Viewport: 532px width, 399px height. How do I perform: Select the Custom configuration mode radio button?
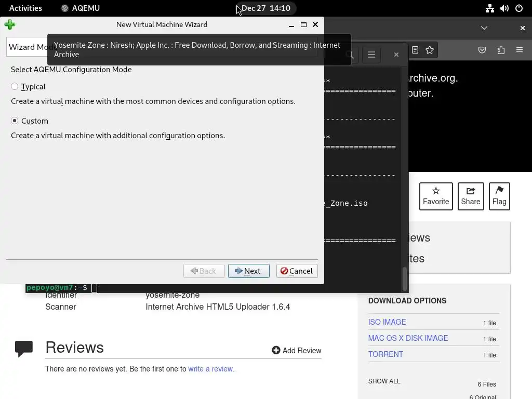point(15,121)
